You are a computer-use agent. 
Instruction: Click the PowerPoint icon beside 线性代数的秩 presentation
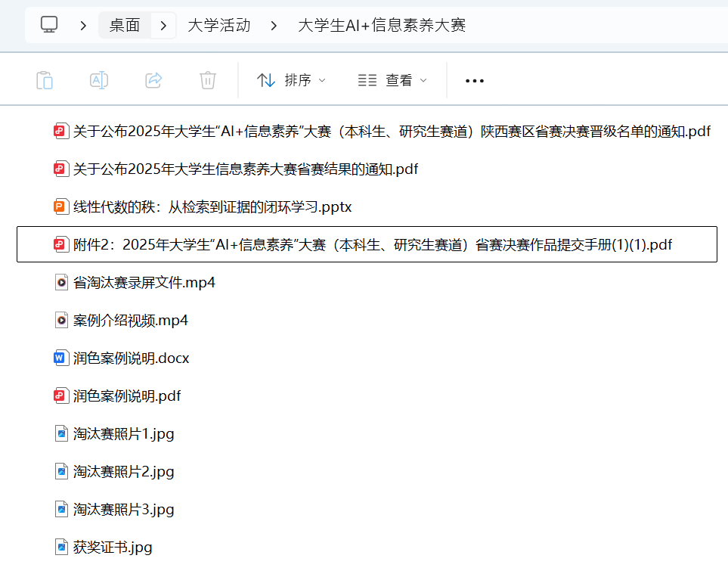click(61, 206)
